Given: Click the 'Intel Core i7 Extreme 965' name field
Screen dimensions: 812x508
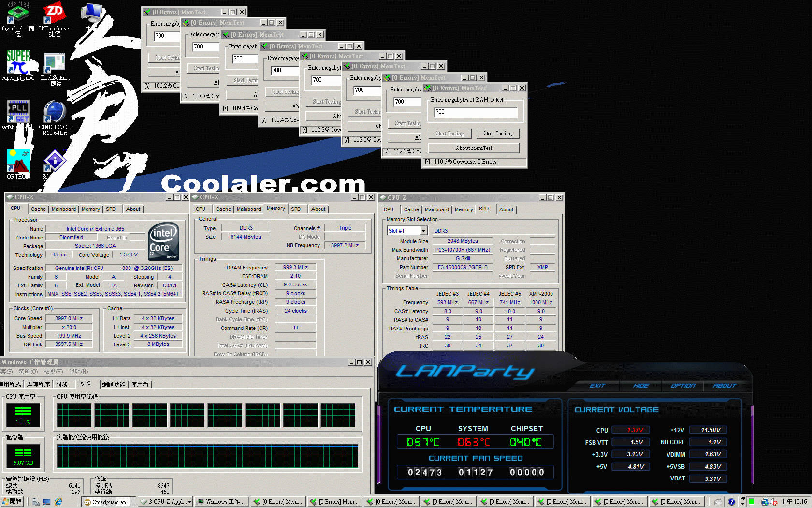Looking at the screenshot, I should [x=95, y=229].
